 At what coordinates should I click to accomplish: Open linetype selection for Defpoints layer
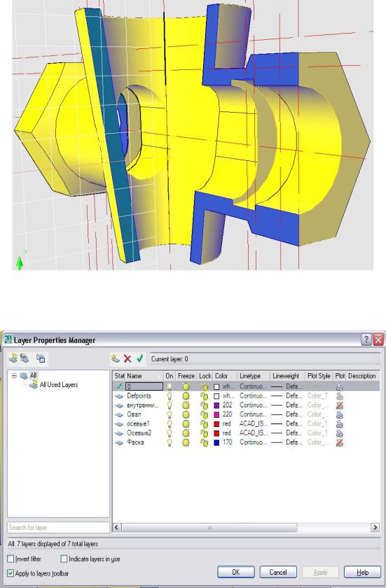(x=254, y=395)
